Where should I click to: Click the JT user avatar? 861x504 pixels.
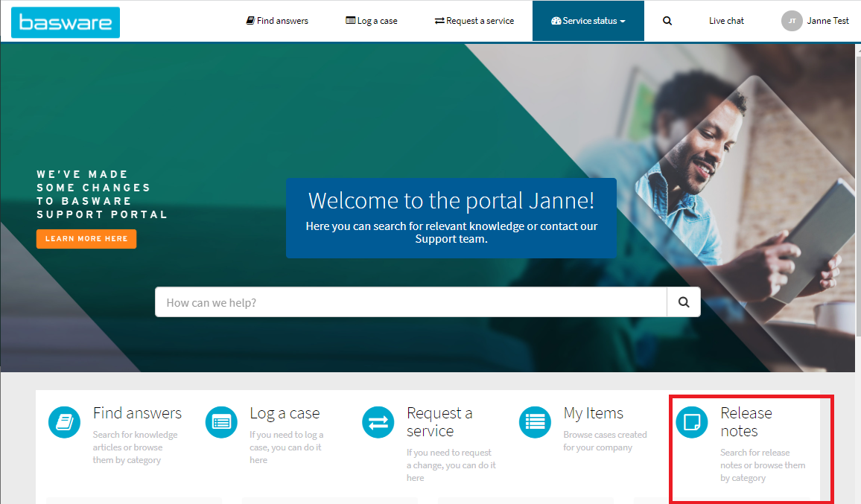point(792,21)
